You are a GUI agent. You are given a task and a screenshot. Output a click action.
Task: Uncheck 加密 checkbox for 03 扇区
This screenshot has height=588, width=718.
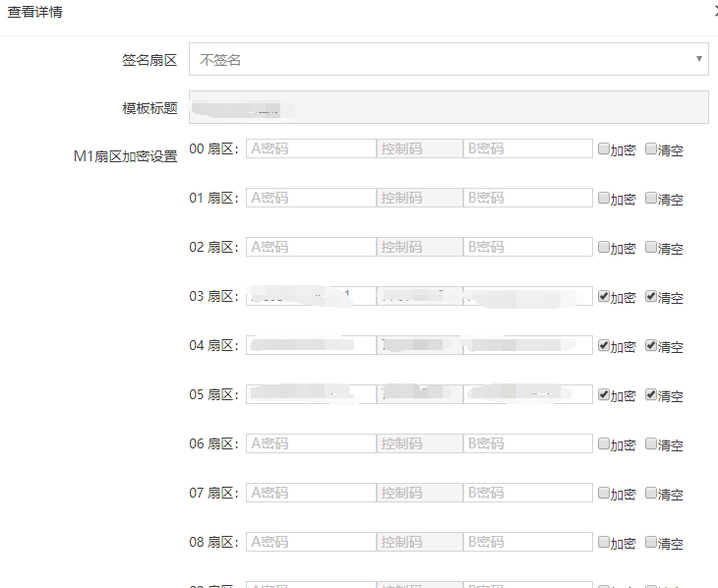[x=603, y=297]
